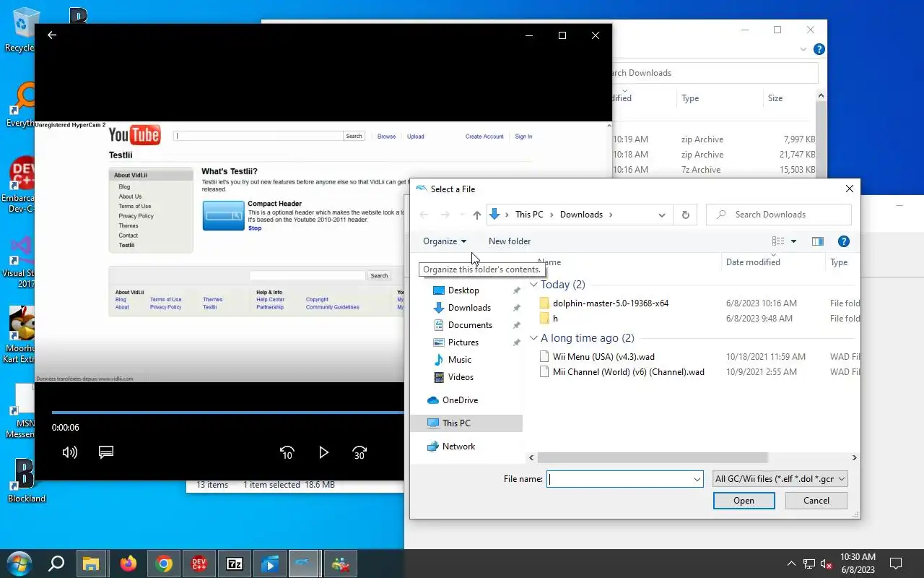Viewport: 924px width, 578px height.
Task: Click the video progress seek bar
Action: point(227,413)
